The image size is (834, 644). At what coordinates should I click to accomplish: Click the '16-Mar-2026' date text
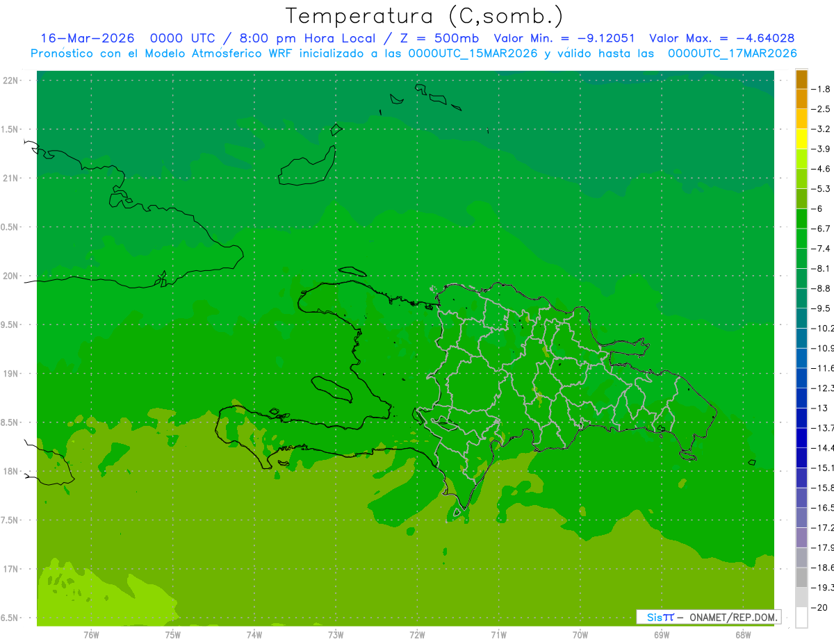click(87, 38)
